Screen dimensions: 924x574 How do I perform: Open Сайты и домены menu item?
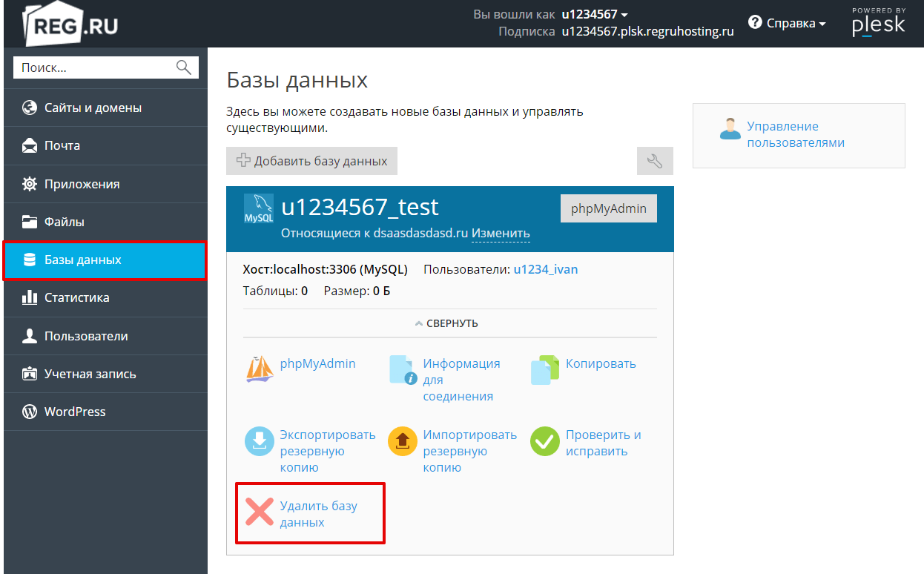point(105,108)
